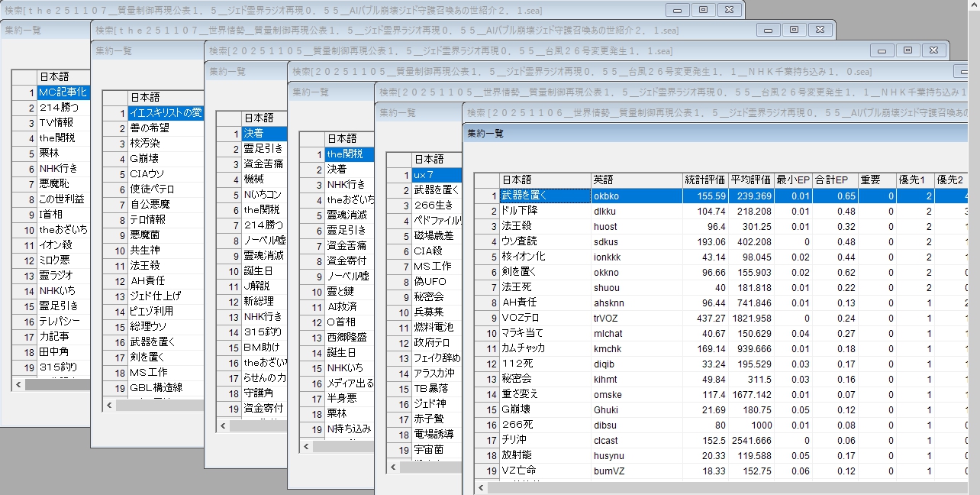Select the ドル下降 row cell
This screenshot has width=980, height=495.
pyautogui.click(x=544, y=211)
